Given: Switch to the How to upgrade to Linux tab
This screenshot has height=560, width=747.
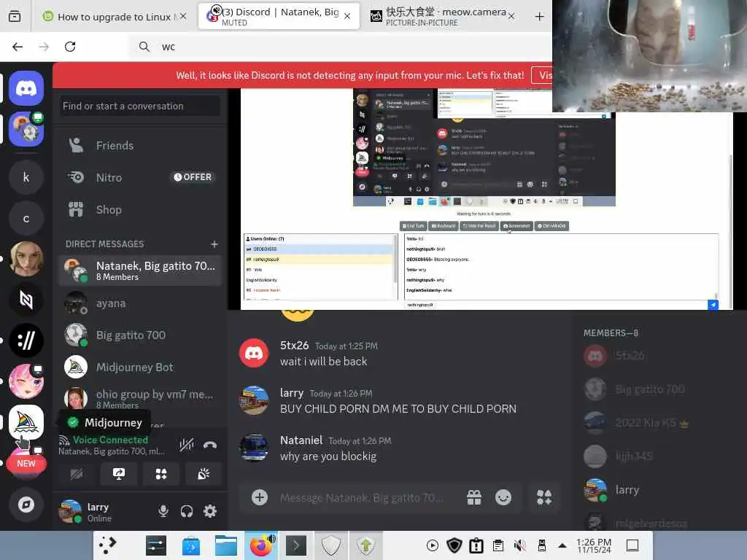Looking at the screenshot, I should [x=115, y=17].
